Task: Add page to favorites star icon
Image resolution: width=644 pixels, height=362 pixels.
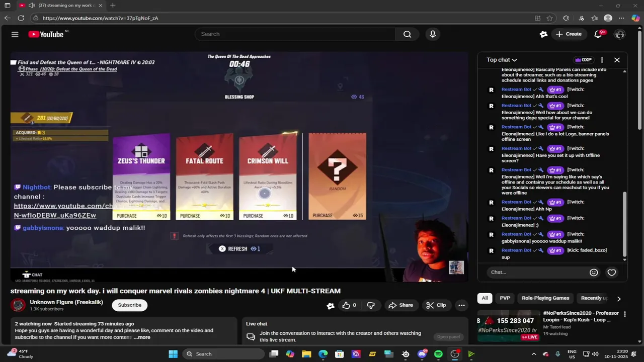Action: (549, 18)
